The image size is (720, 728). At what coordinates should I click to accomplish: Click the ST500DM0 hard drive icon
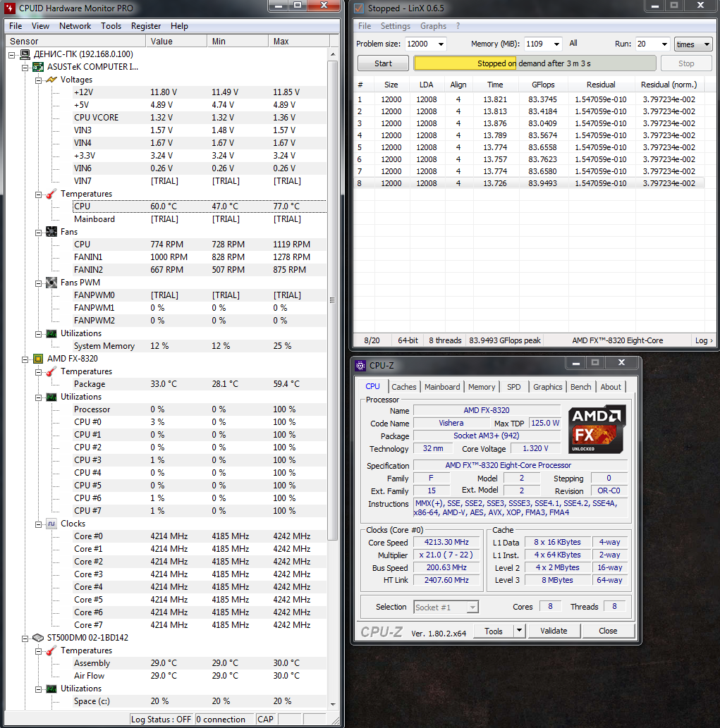coord(38,638)
